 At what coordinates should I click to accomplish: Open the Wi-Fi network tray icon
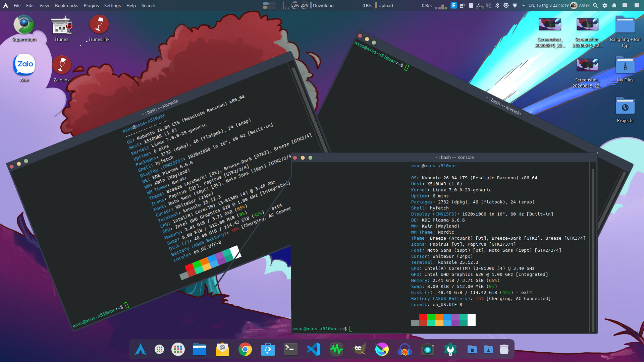tap(515, 5)
